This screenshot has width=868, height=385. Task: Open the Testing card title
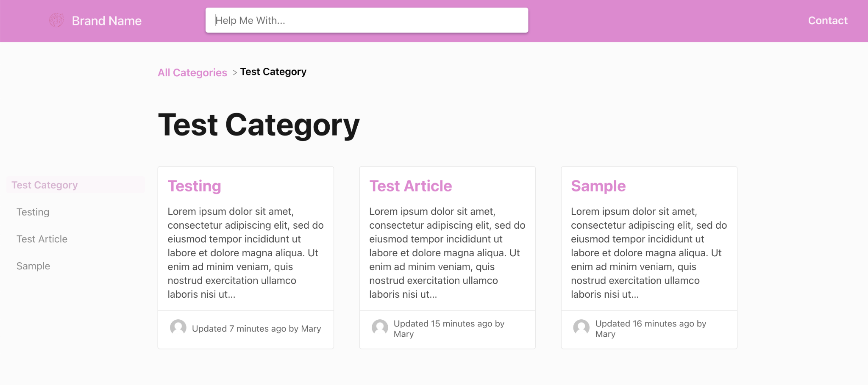point(195,186)
